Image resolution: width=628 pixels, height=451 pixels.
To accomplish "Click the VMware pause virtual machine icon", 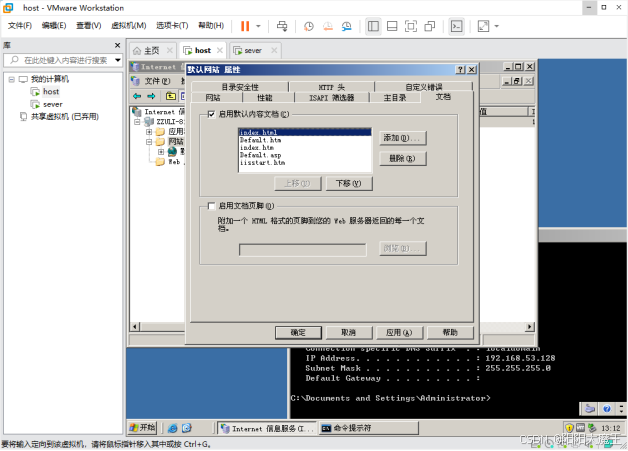I will pyautogui.click(x=245, y=26).
